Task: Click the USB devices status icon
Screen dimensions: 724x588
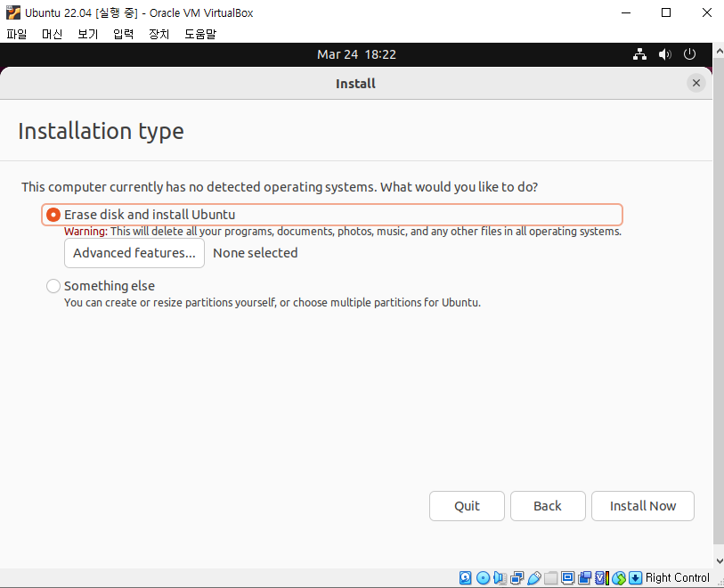Action: (x=533, y=577)
